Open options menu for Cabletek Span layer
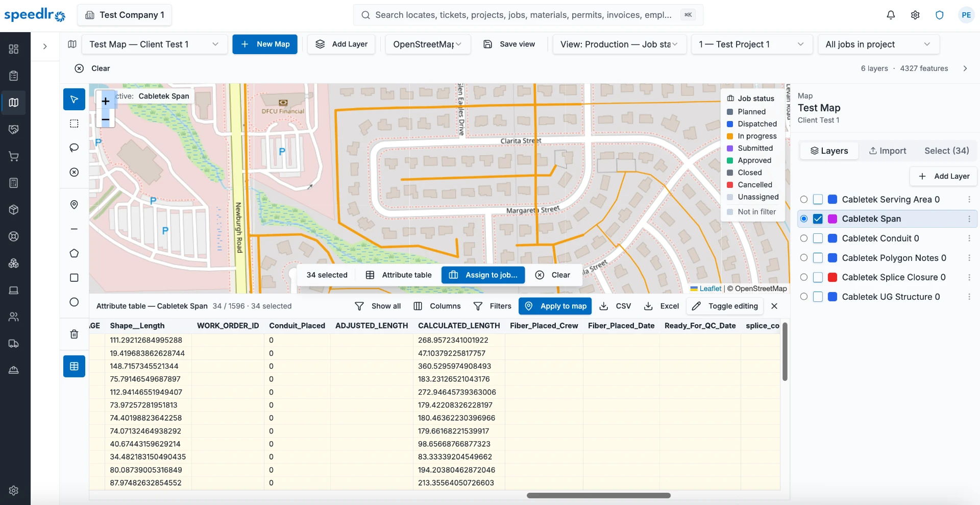 969,219
